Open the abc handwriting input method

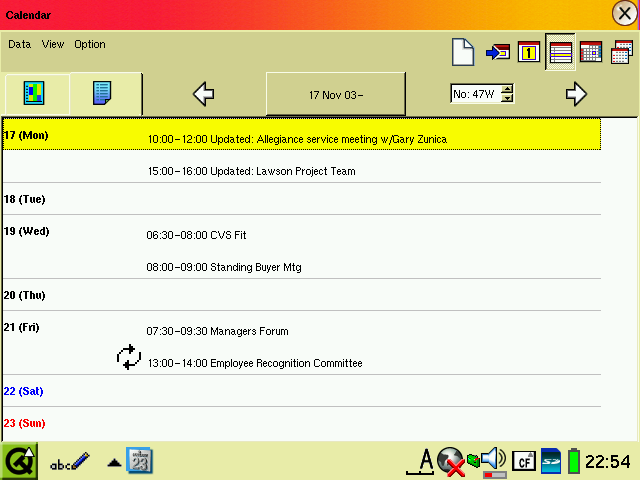(x=69, y=462)
